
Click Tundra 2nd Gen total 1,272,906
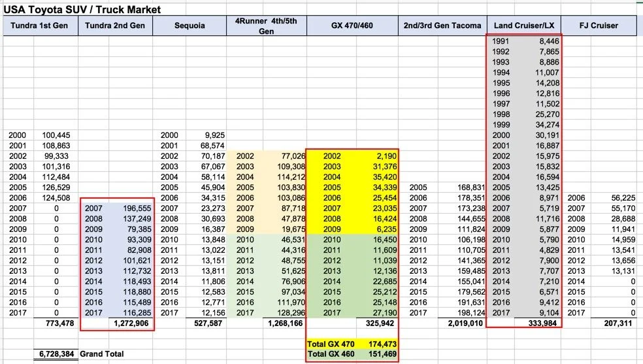coord(131,323)
